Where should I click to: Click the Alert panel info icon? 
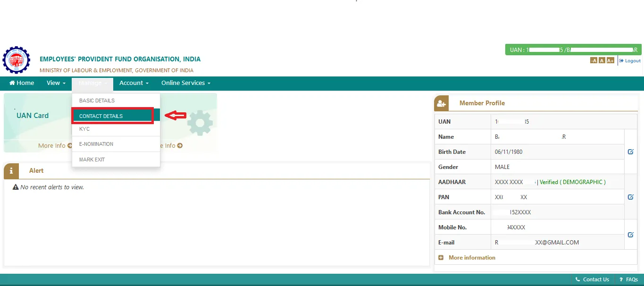tap(11, 171)
